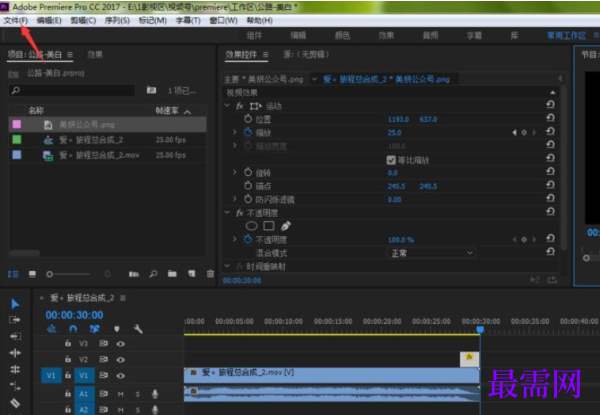This screenshot has width=600, height=415.
Task: Toggle the lock on track V1
Action: pyautogui.click(x=68, y=375)
